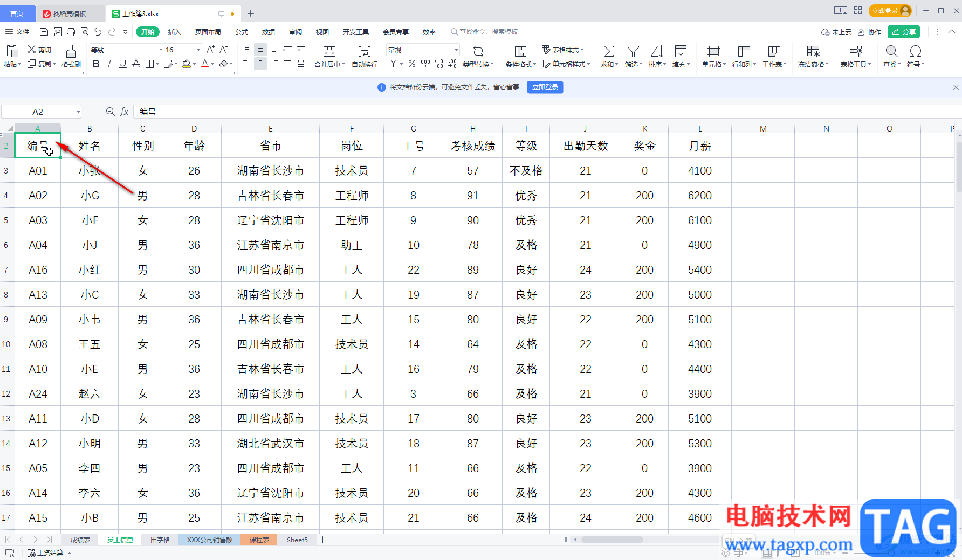Click the AutoSum sigma icon
Image resolution: width=962 pixels, height=560 pixels.
[609, 51]
